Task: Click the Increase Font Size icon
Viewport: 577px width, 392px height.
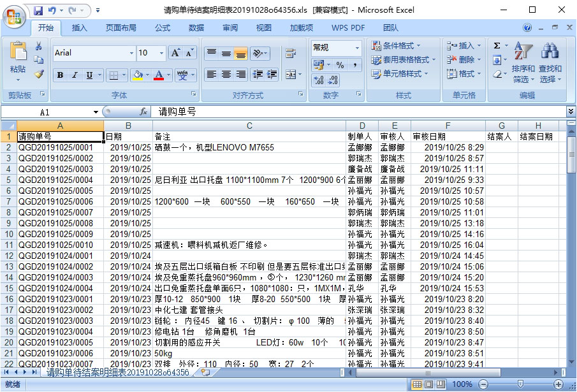Action: click(x=175, y=53)
